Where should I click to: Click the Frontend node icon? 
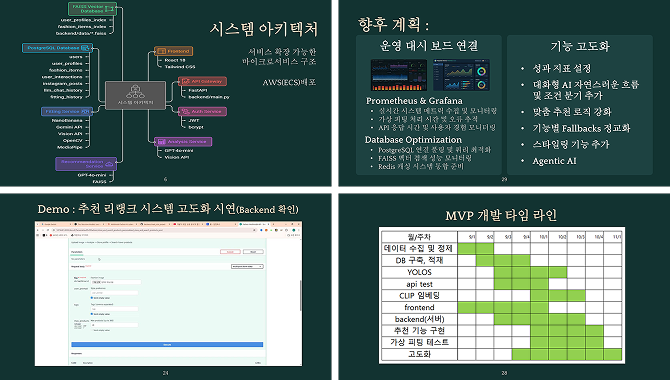161,51
